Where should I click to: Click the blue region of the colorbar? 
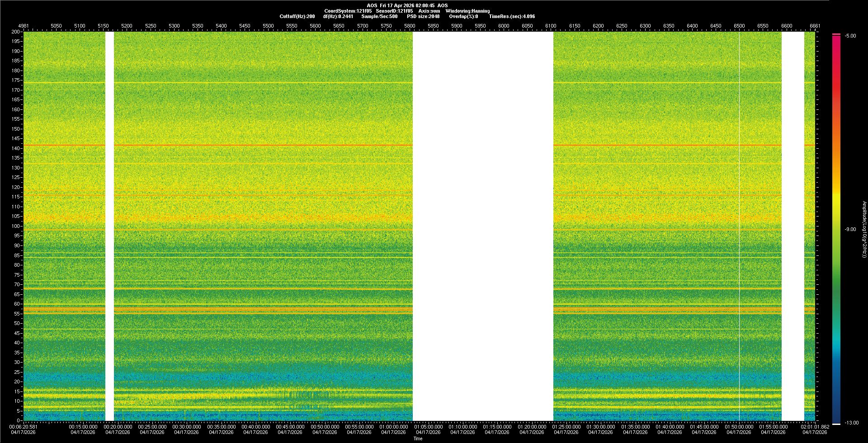pos(836,384)
